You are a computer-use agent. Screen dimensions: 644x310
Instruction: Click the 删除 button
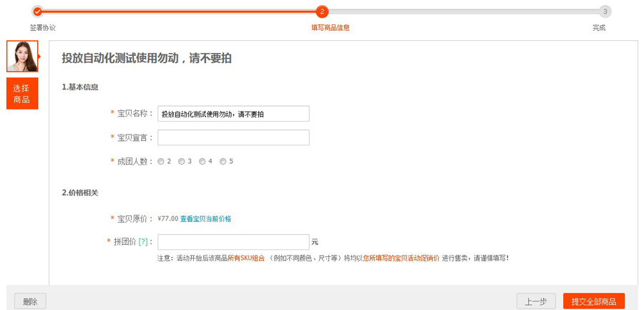click(x=30, y=302)
